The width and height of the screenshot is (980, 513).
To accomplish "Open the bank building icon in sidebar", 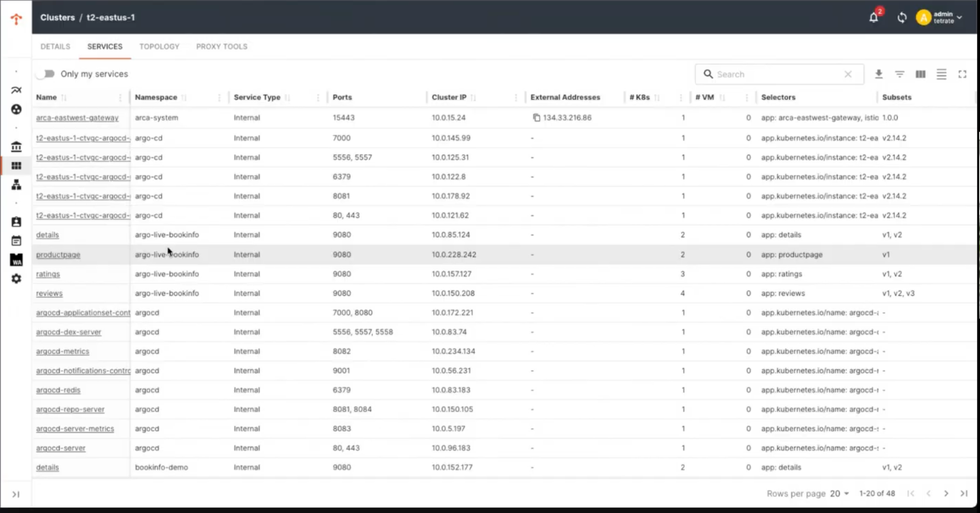I will point(16,147).
